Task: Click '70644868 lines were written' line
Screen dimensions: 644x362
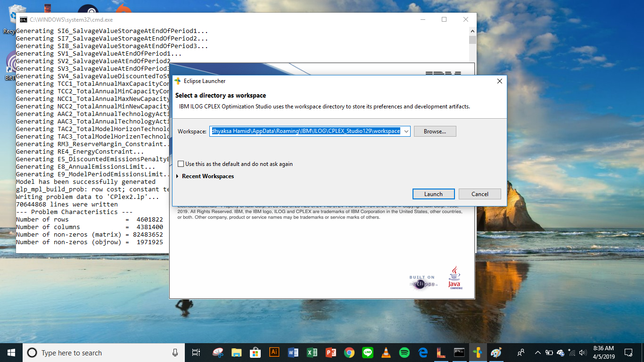Action: point(67,204)
